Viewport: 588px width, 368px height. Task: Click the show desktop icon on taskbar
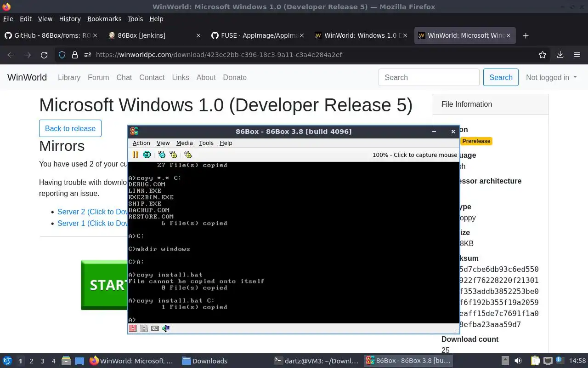click(x=79, y=361)
